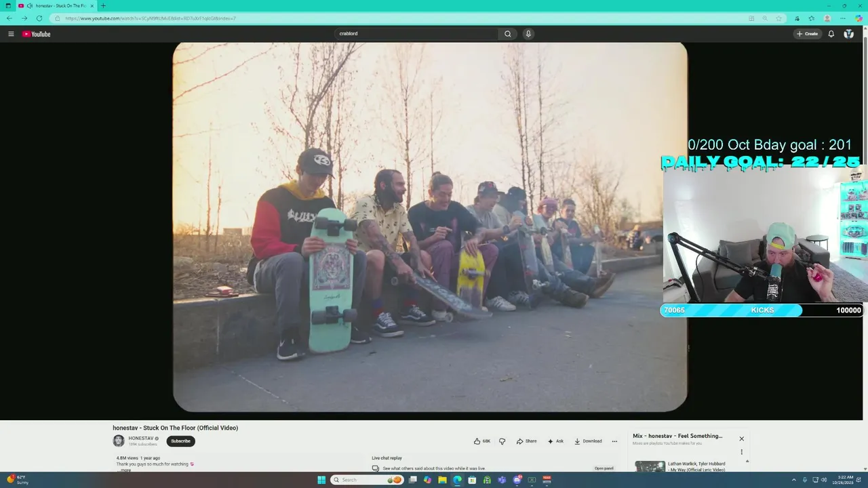Close the Mix playlist panel
The width and height of the screenshot is (868, 488).
coord(741,439)
